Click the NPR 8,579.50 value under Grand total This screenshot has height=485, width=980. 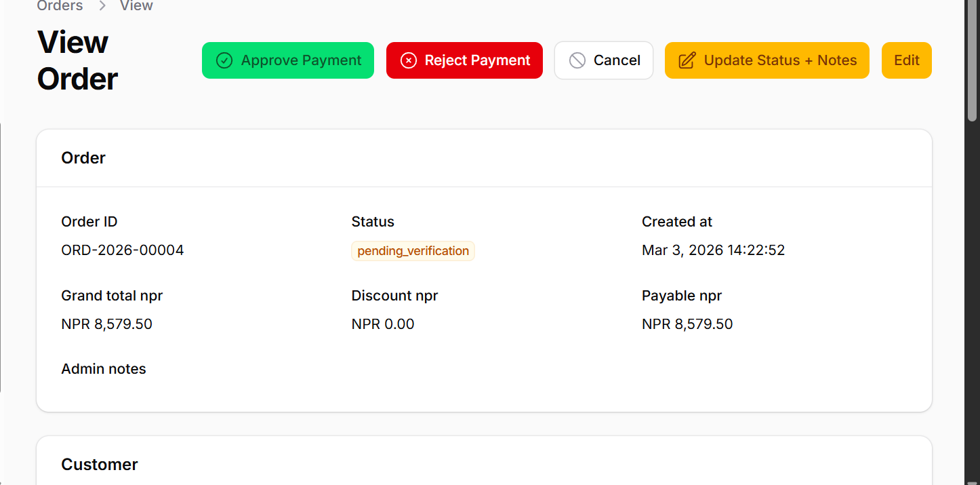[x=106, y=324]
